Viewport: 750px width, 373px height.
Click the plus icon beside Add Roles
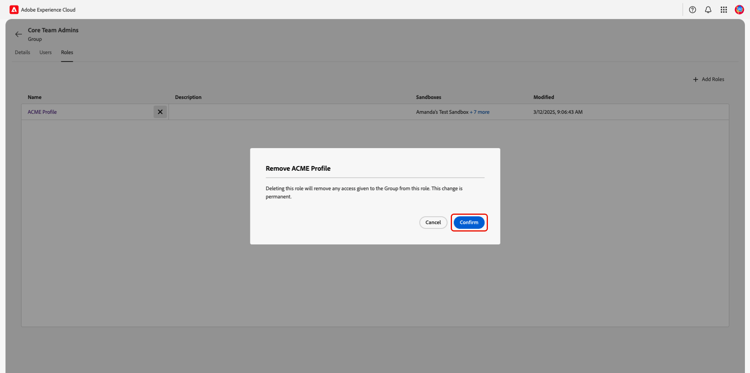[695, 79]
